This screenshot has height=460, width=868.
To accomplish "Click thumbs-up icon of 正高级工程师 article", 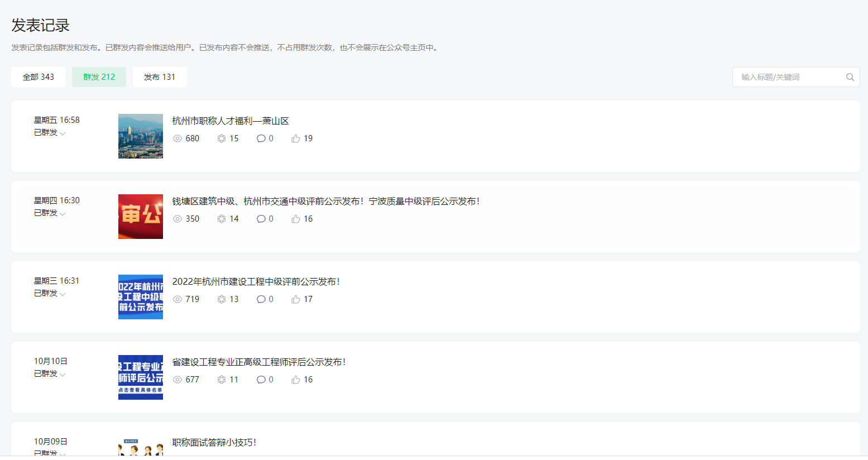I will [x=296, y=380].
